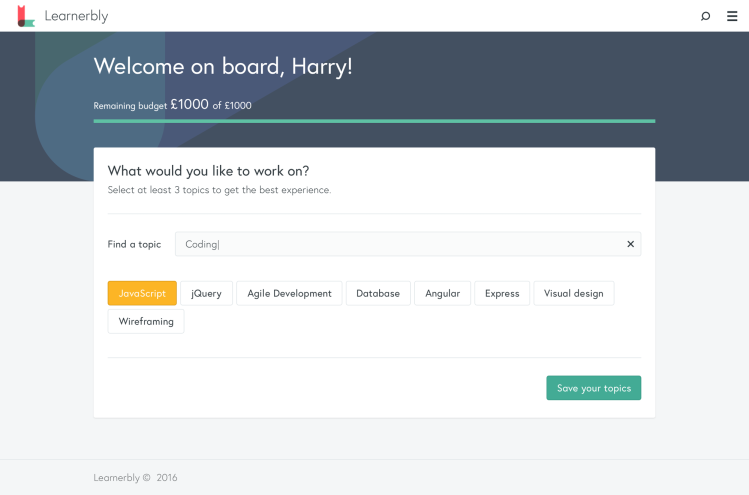Select the Wireframing topic
The width and height of the screenshot is (749, 495).
tap(146, 322)
